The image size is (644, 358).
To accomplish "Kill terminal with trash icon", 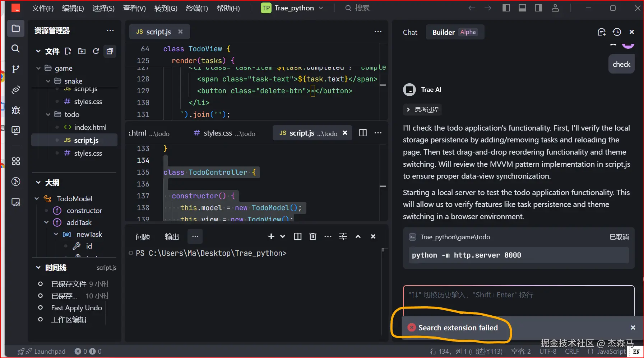I will click(313, 236).
